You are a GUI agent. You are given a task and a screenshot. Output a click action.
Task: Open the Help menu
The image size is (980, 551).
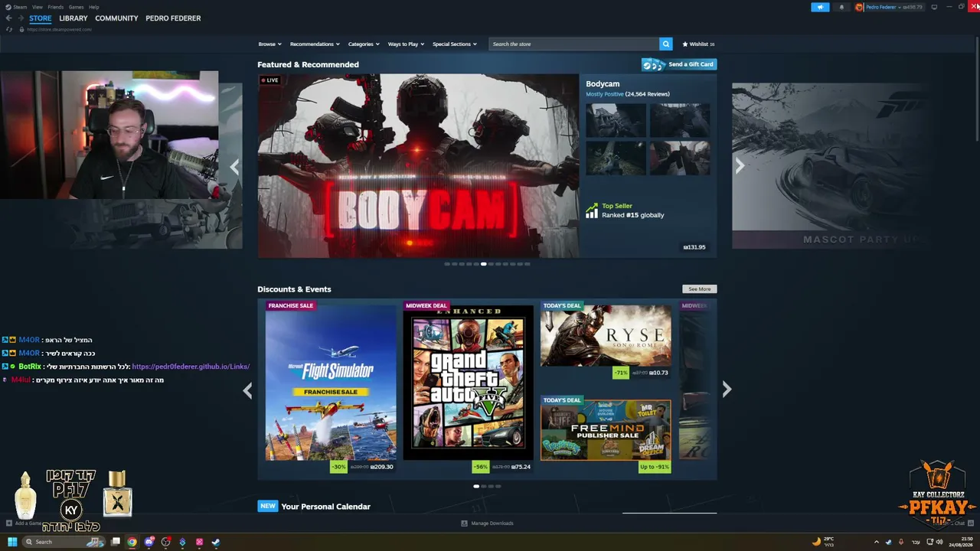click(x=94, y=7)
